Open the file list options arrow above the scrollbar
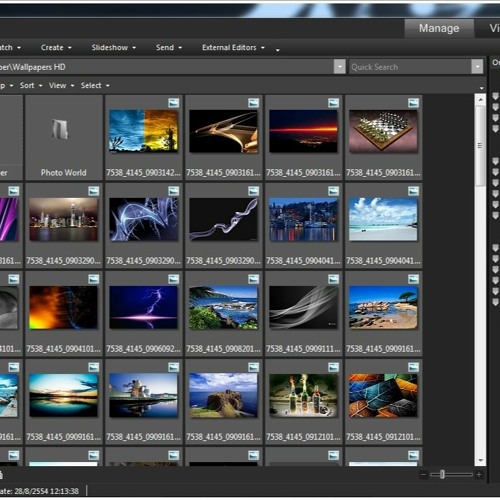Image resolution: width=500 pixels, height=500 pixels. 482,88
